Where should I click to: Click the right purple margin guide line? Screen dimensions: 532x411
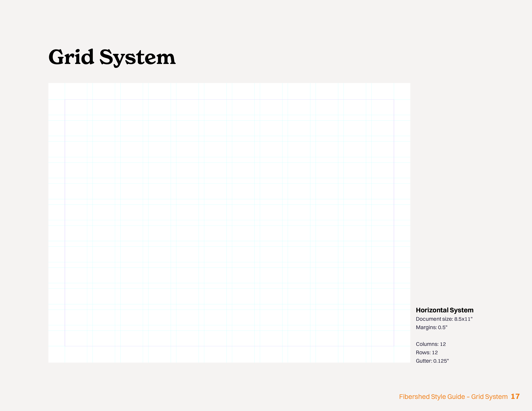tap(394, 223)
